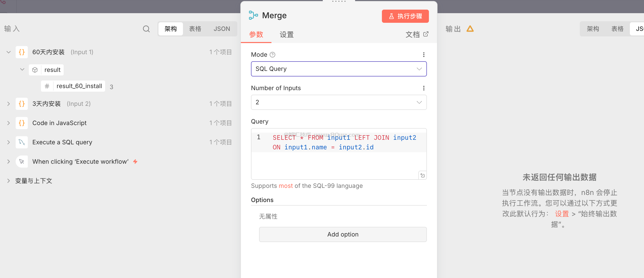Switch the output view to 架构

click(x=593, y=29)
